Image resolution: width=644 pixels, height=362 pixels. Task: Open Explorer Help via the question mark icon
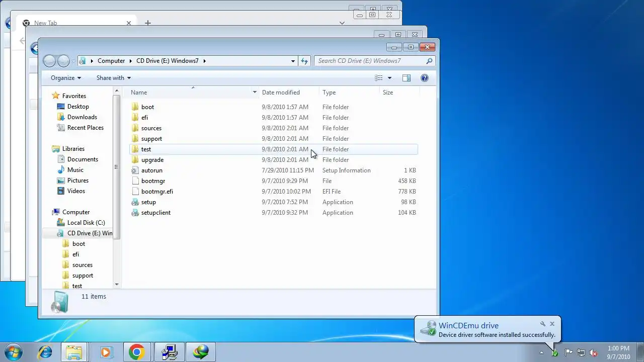(x=425, y=78)
